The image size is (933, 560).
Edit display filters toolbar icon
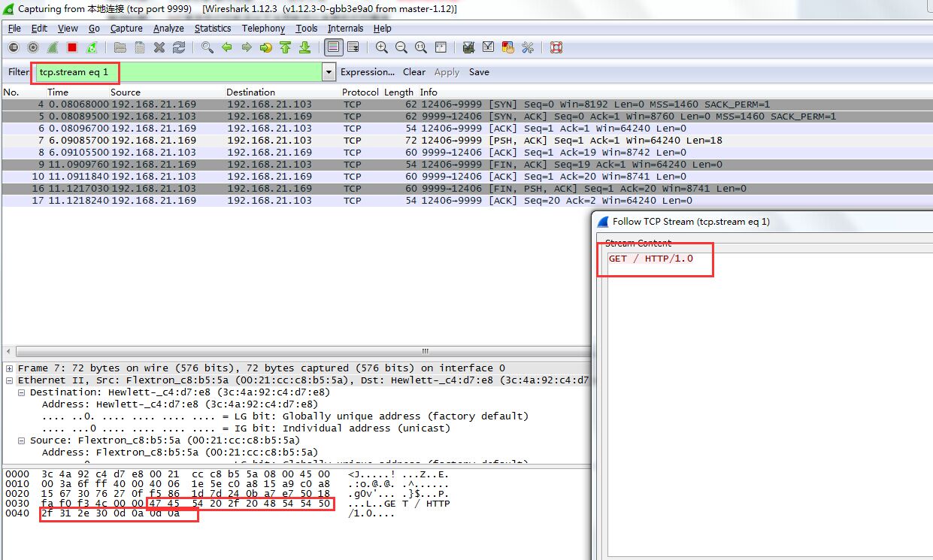(x=489, y=47)
